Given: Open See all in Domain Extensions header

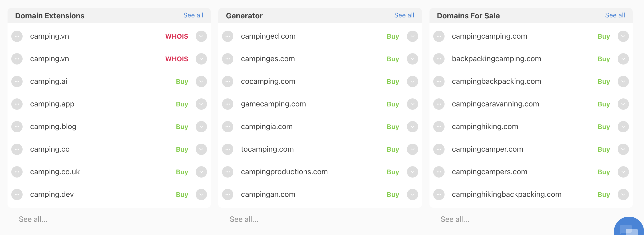Looking at the screenshot, I should pyautogui.click(x=193, y=15).
